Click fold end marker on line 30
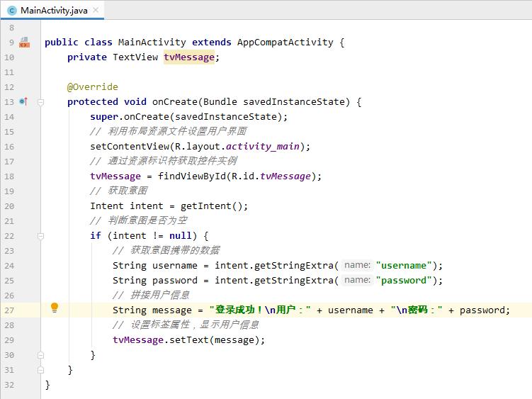 [40, 355]
